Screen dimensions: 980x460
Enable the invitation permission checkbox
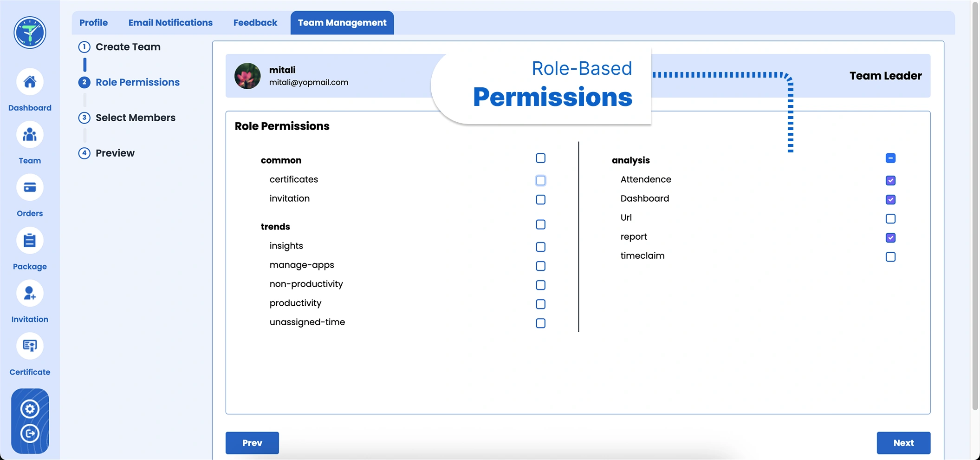tap(540, 199)
